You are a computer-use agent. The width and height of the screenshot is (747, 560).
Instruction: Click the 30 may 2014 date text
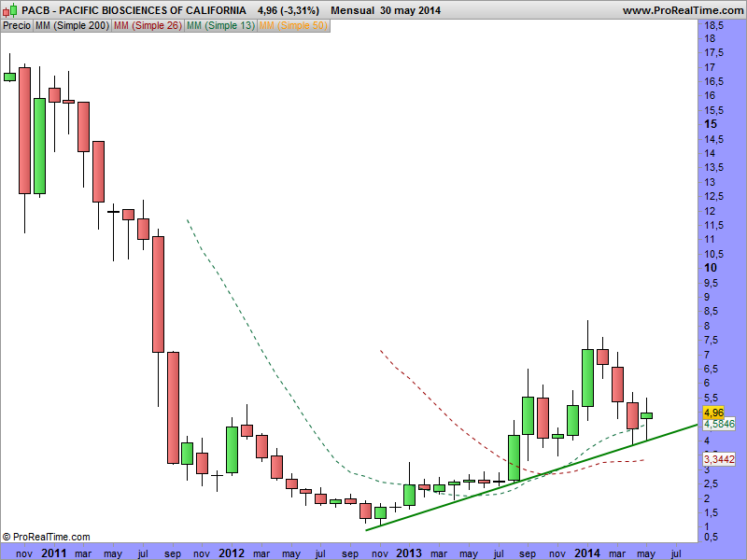411,10
